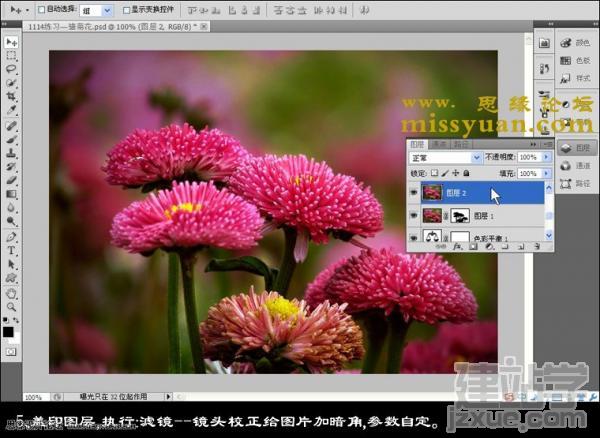The image size is (600, 438).
Task: Select the Blur tool
Action: tap(11, 208)
